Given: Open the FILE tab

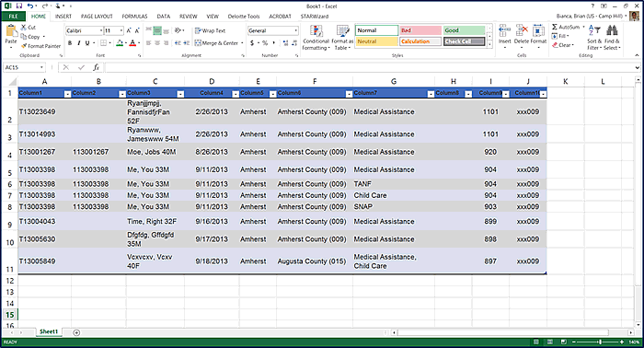Looking at the screenshot, I should [13, 17].
